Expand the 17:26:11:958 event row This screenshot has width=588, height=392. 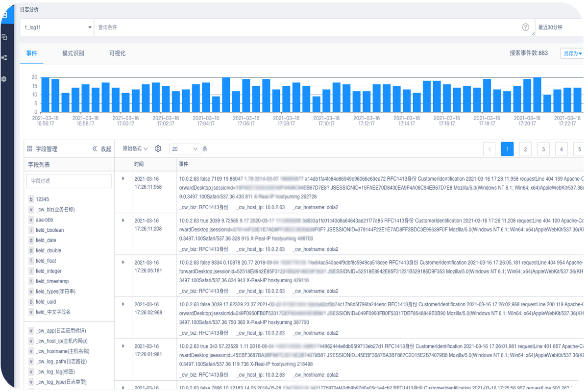click(x=123, y=179)
